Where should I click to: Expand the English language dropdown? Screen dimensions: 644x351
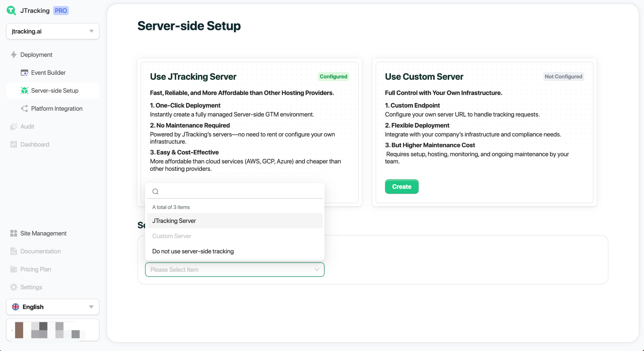[x=53, y=307]
